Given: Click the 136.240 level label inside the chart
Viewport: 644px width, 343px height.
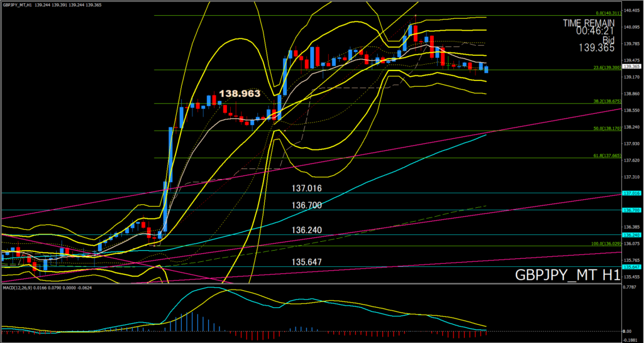Looking at the screenshot, I should pos(307,230).
